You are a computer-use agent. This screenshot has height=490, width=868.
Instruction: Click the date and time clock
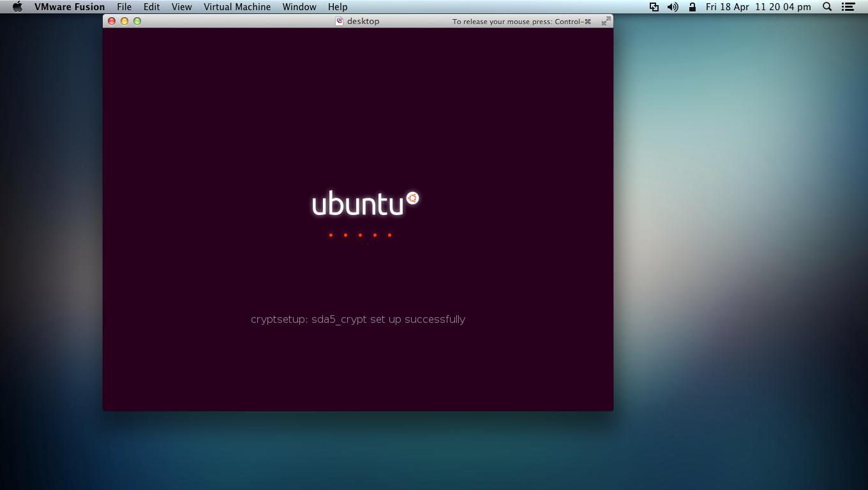pos(758,7)
